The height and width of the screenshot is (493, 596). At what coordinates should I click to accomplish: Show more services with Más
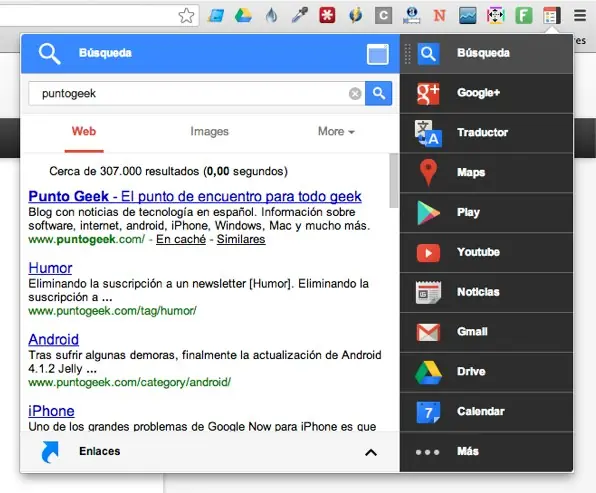[x=487, y=452]
